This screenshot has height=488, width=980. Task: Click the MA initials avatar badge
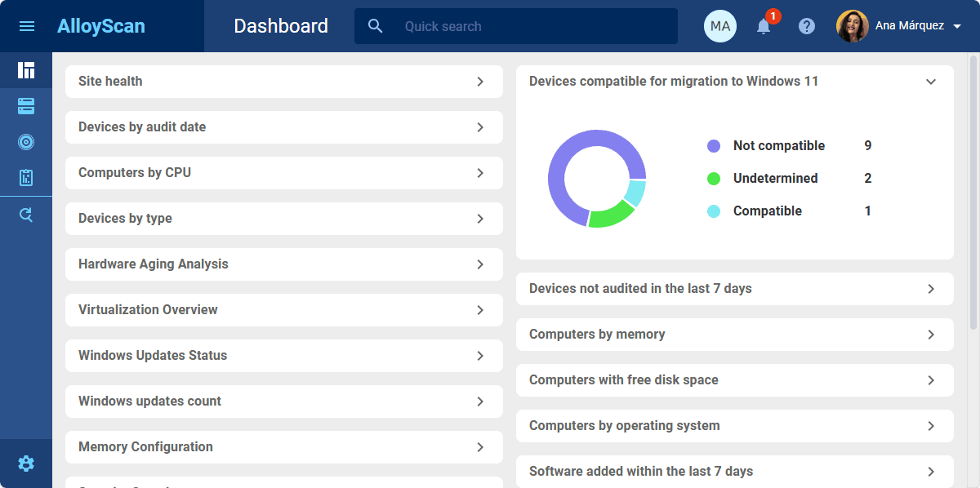(720, 26)
